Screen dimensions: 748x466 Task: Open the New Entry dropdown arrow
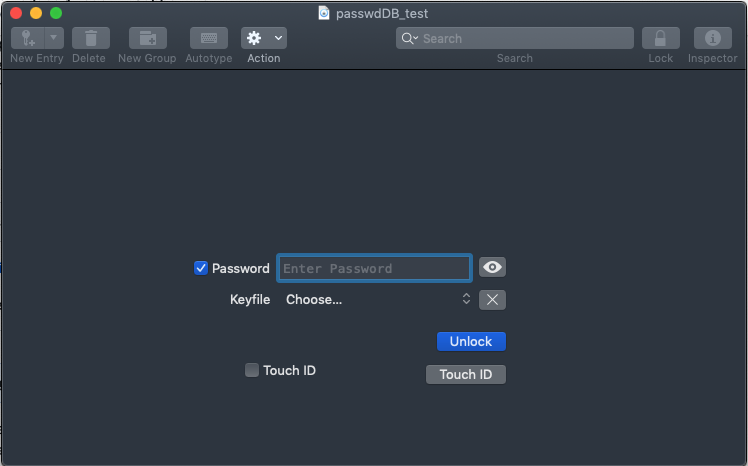click(54, 38)
